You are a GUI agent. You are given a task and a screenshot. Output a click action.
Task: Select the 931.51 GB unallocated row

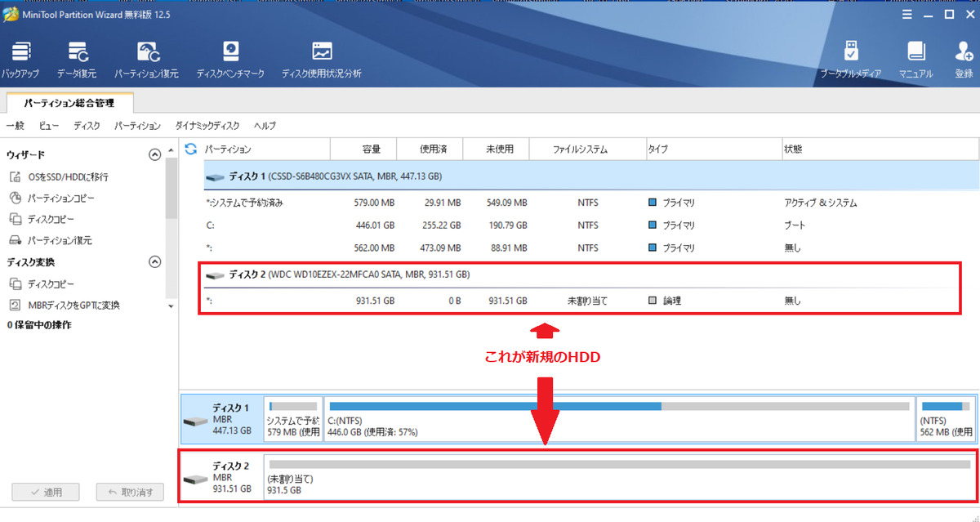[x=581, y=301]
